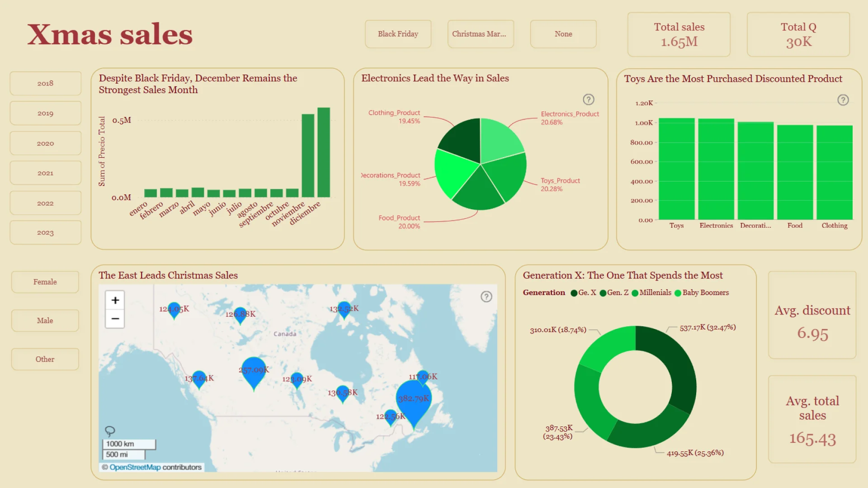Viewport: 868px width, 488px height.
Task: Click the 419.55K (25.36%) donut label
Action: coord(695,453)
